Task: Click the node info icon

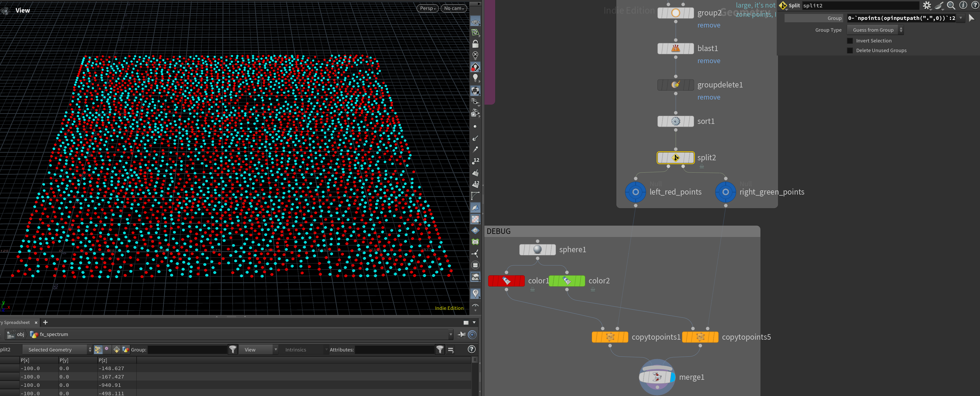Action: (x=963, y=5)
